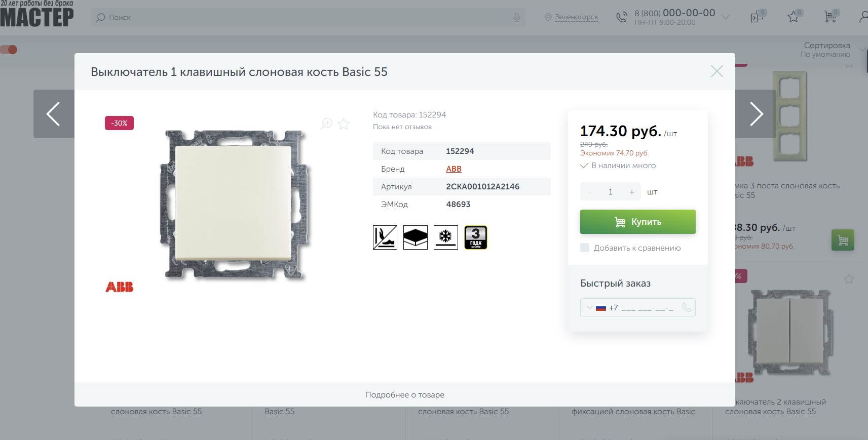868x440 pixels.
Task: Toggle the red switch at page left
Action: coord(9,50)
